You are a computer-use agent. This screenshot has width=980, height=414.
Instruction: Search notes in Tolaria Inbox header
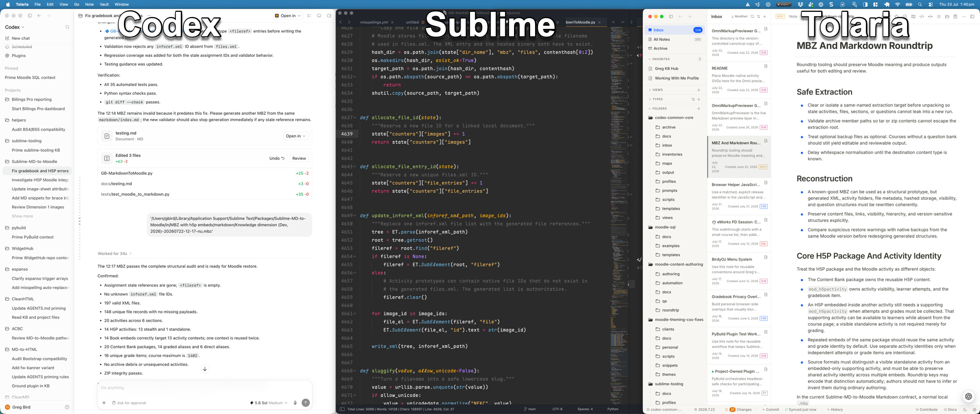pos(753,16)
